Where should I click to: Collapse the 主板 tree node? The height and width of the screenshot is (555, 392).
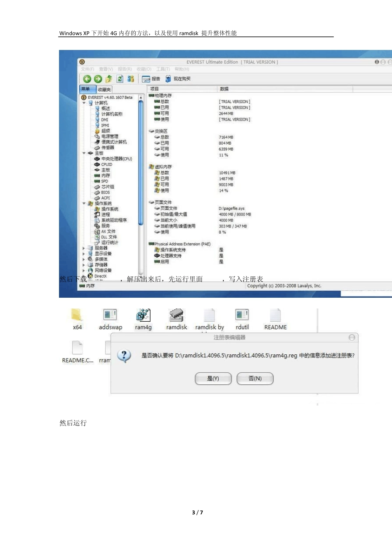point(84,153)
